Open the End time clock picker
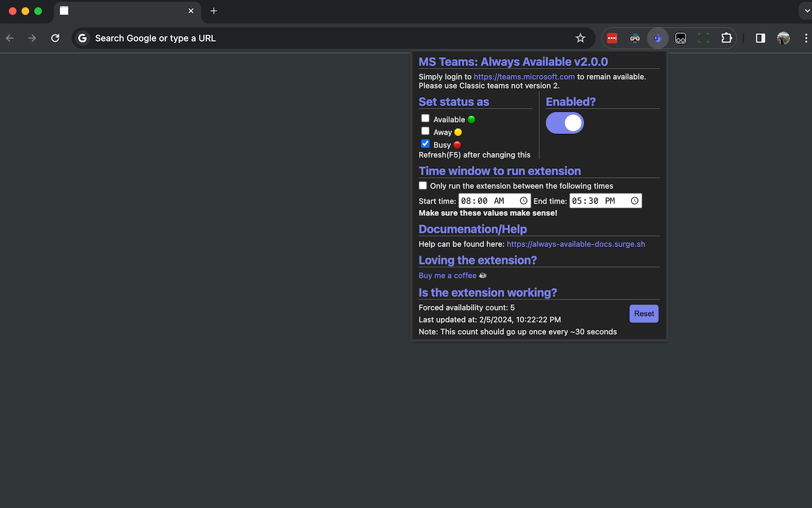The height and width of the screenshot is (508, 812). point(634,201)
